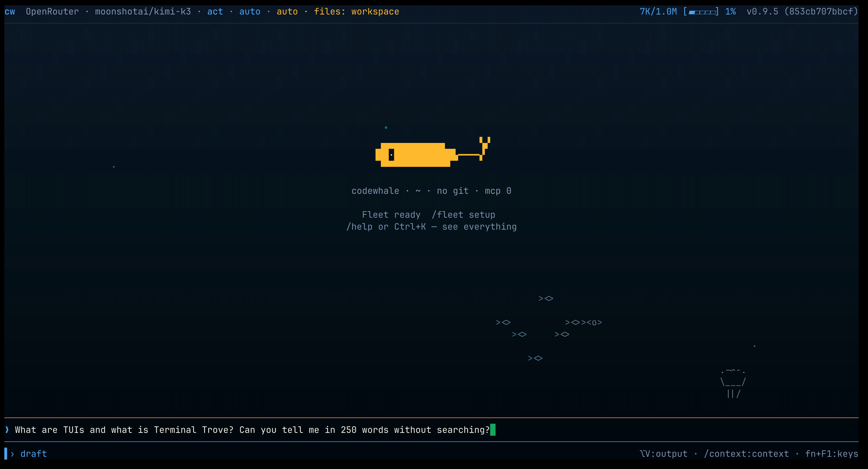
Task: Focus the prompt input field
Action: [431, 430]
